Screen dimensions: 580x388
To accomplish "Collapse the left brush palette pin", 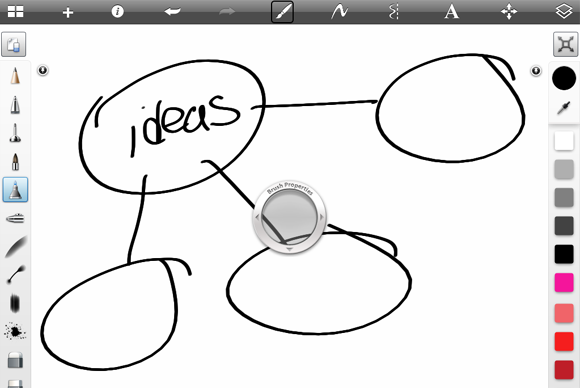I will pyautogui.click(x=43, y=70).
